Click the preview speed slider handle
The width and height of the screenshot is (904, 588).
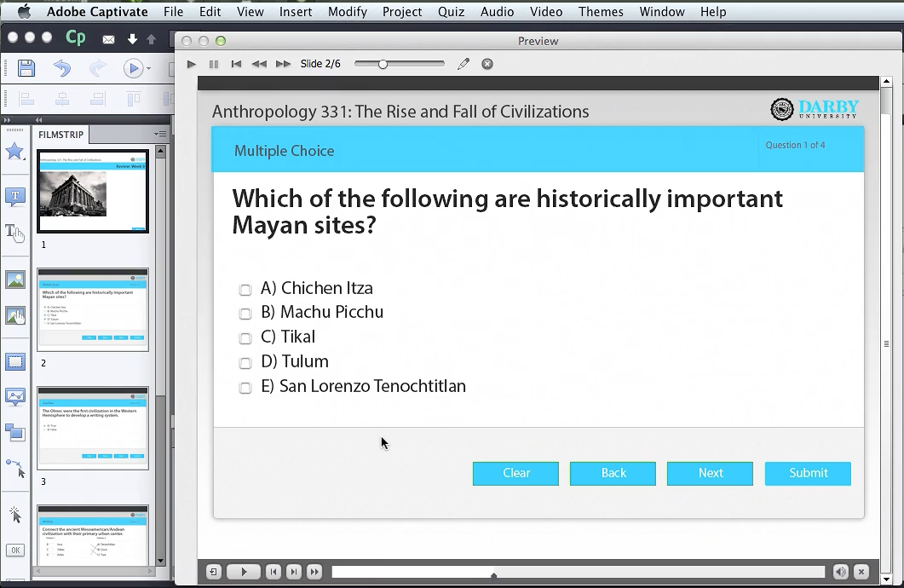click(383, 64)
